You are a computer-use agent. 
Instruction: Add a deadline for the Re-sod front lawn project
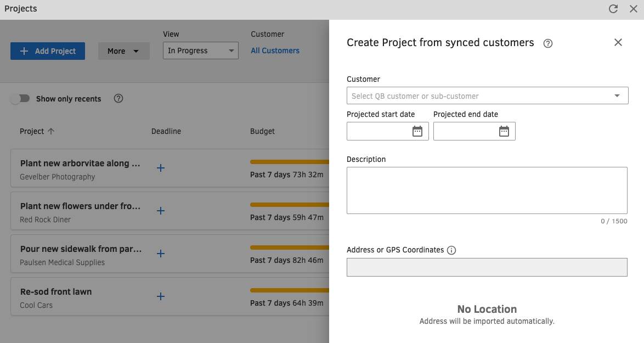coord(161,296)
